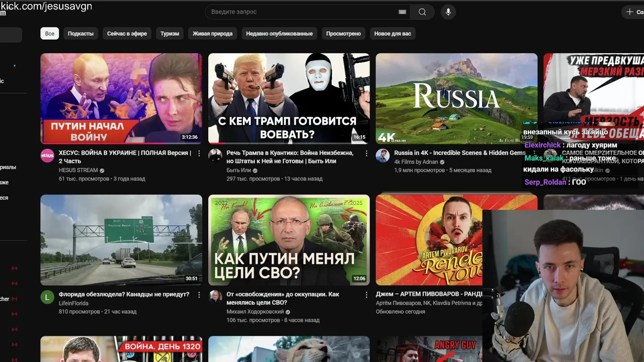Open options menu for Как менялись цели СВО video
The image size is (644, 362).
(366, 295)
